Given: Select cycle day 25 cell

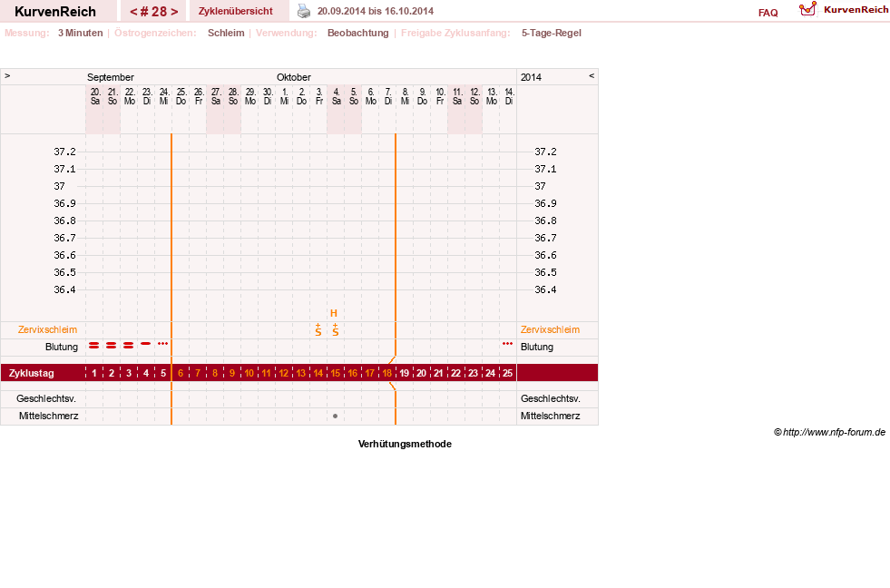Looking at the screenshot, I should click(507, 373).
